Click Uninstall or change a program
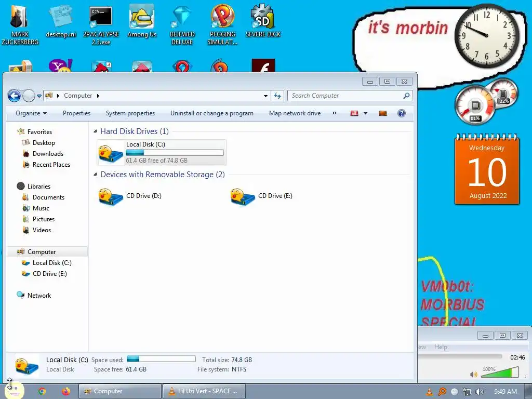 pyautogui.click(x=212, y=113)
